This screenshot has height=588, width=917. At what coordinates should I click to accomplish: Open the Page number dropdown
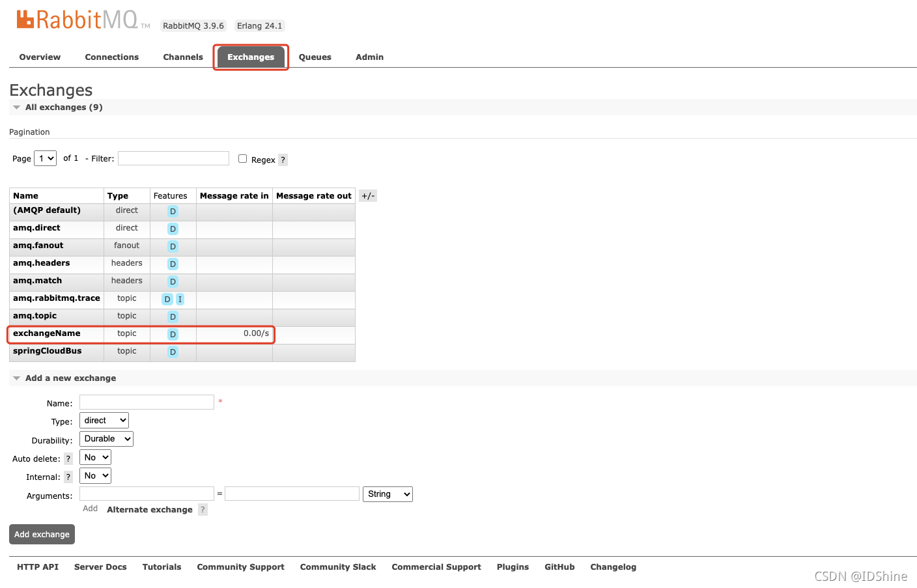45,158
